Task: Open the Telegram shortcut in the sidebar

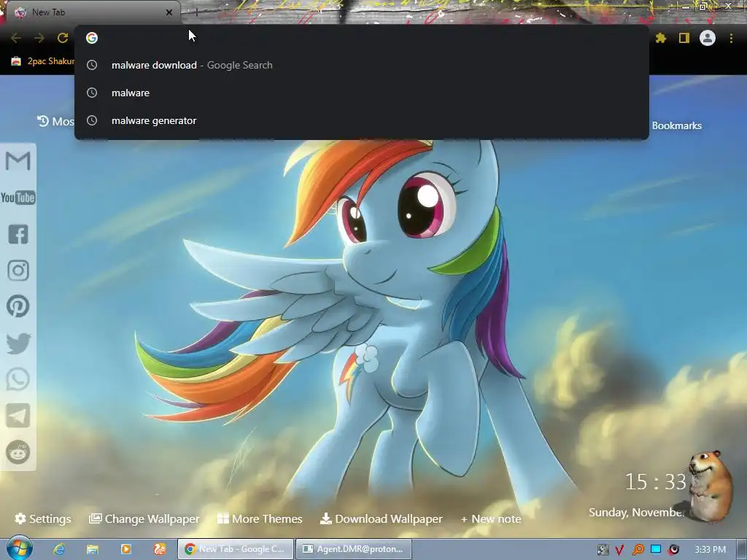Action: (x=18, y=416)
